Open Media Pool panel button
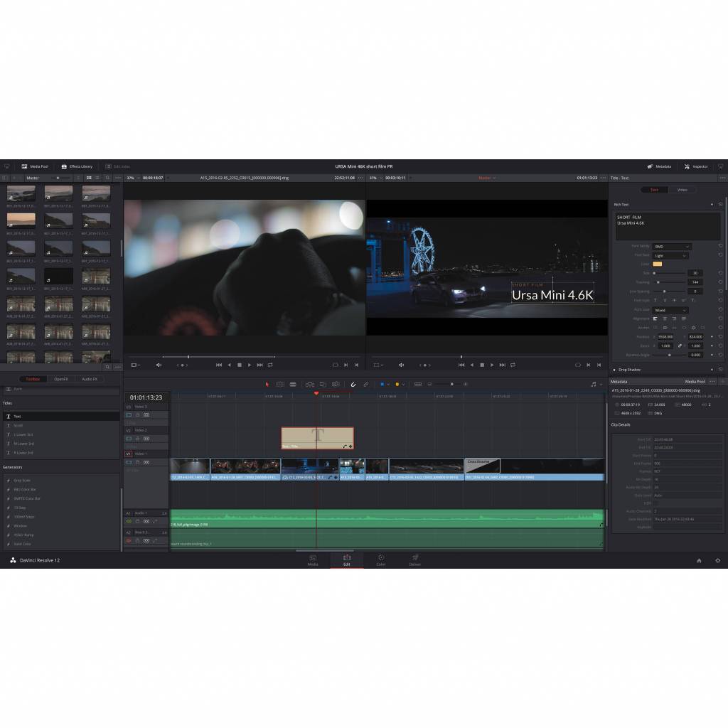 pyautogui.click(x=35, y=166)
